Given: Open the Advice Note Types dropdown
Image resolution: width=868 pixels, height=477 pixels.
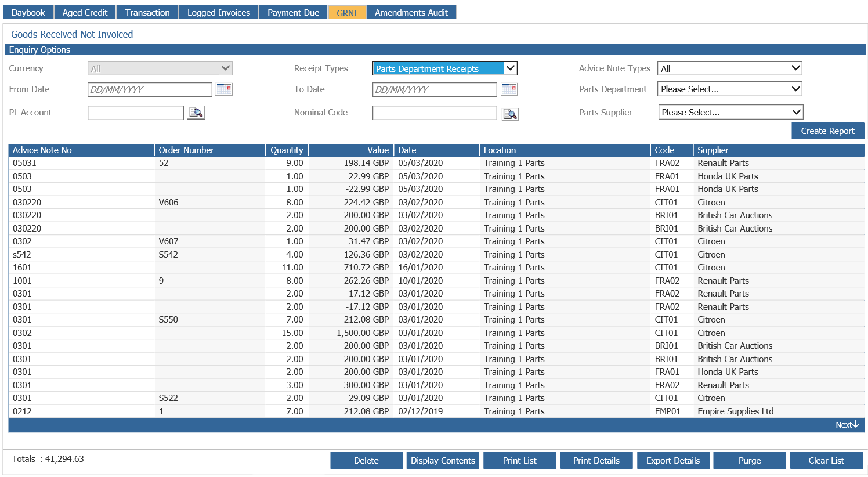Looking at the screenshot, I should [x=729, y=68].
